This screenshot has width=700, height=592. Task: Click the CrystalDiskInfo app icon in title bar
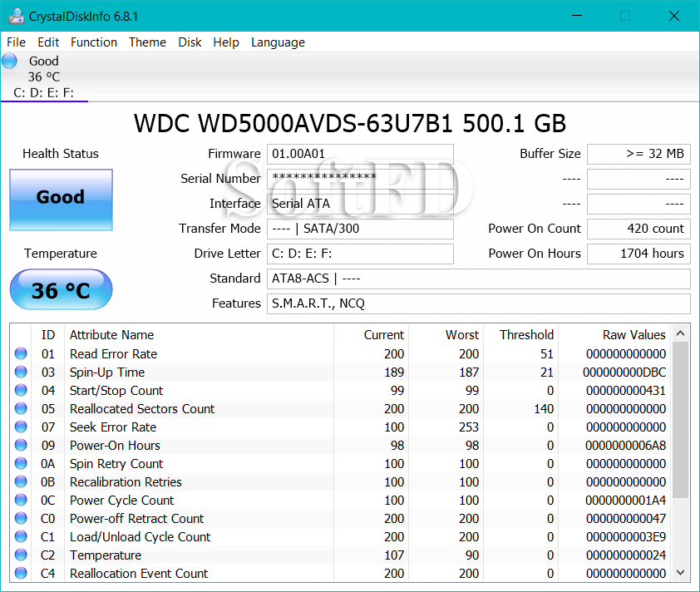17,16
